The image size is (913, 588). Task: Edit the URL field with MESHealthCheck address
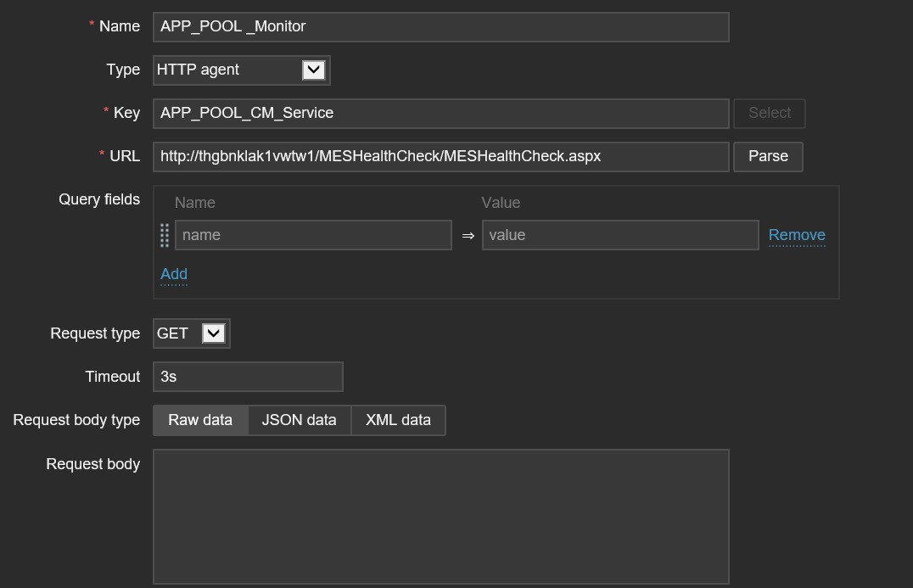(440, 156)
